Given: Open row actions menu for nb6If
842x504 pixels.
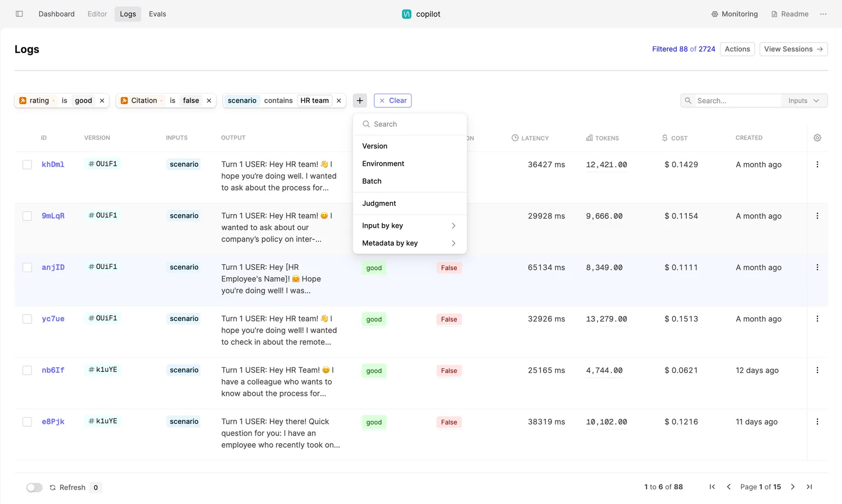Looking at the screenshot, I should [817, 370].
